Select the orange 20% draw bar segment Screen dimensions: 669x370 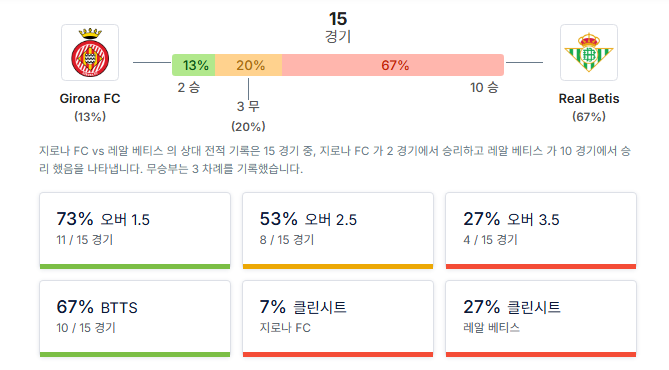pyautogui.click(x=248, y=65)
